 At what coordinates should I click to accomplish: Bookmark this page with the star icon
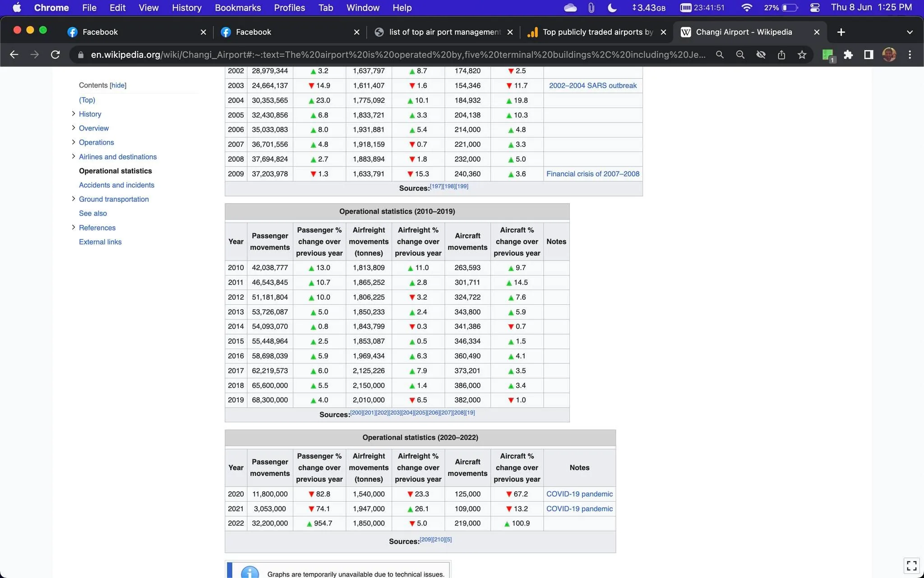802,54
